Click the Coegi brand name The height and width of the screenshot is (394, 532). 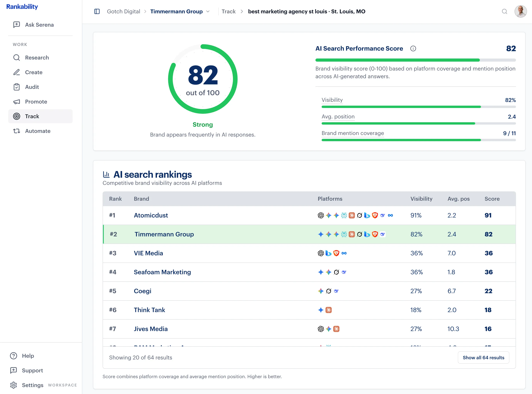coord(142,291)
